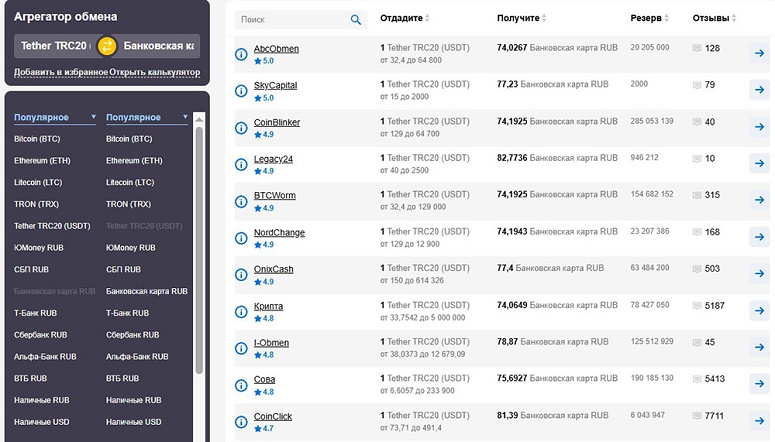This screenshot has height=442, width=775.
Task: Click the arrow button for CoinBlinker
Action: [759, 127]
